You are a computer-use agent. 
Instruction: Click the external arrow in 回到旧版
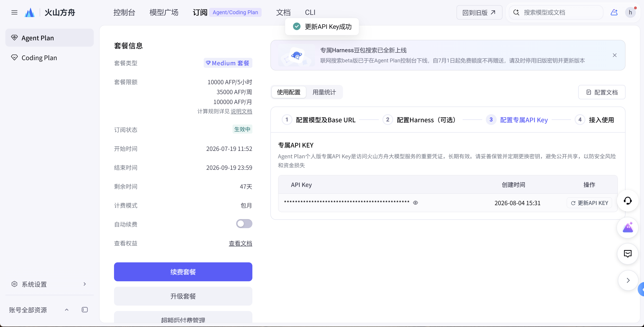(x=493, y=12)
